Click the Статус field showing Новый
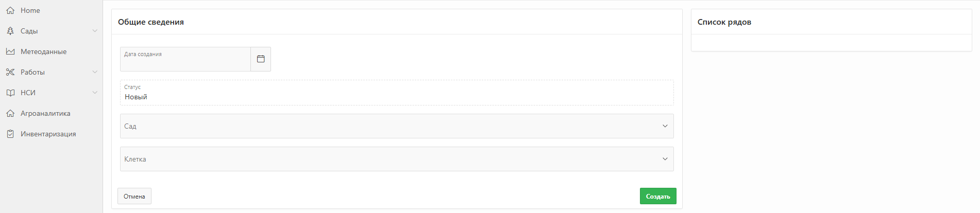This screenshot has width=980, height=213. coord(397,93)
